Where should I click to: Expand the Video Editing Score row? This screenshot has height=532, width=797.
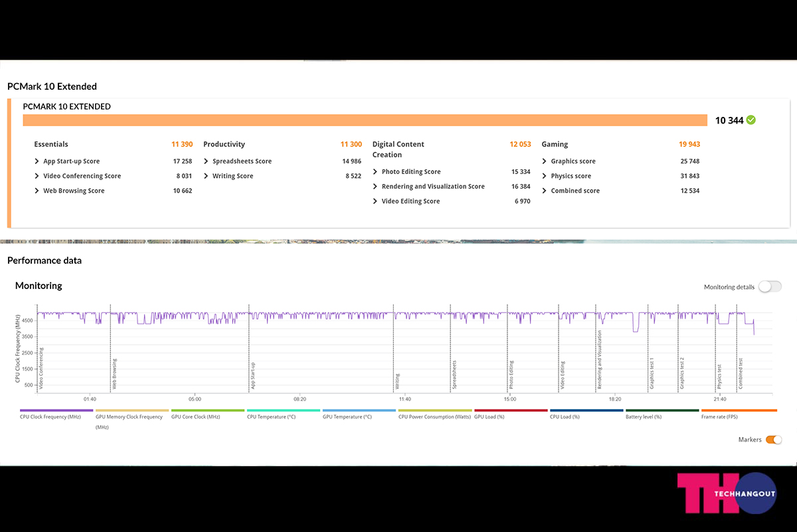(375, 201)
